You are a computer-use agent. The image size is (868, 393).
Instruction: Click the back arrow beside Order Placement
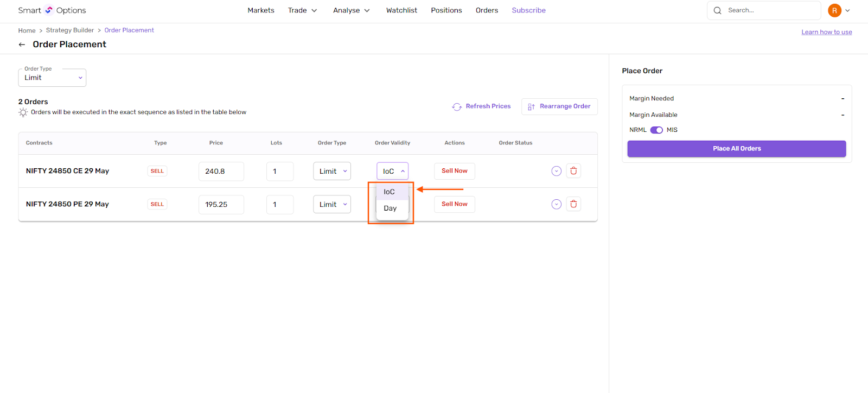(x=22, y=45)
